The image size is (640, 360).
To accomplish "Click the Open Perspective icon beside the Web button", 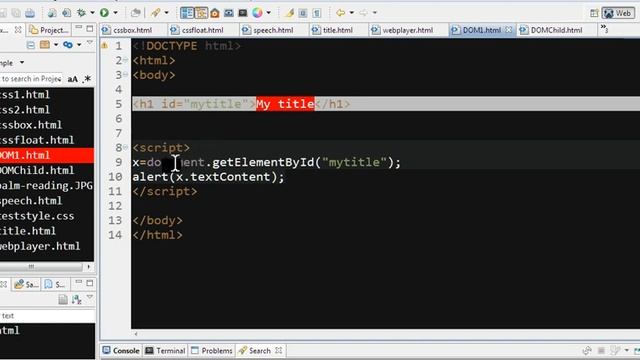I will pos(594,13).
